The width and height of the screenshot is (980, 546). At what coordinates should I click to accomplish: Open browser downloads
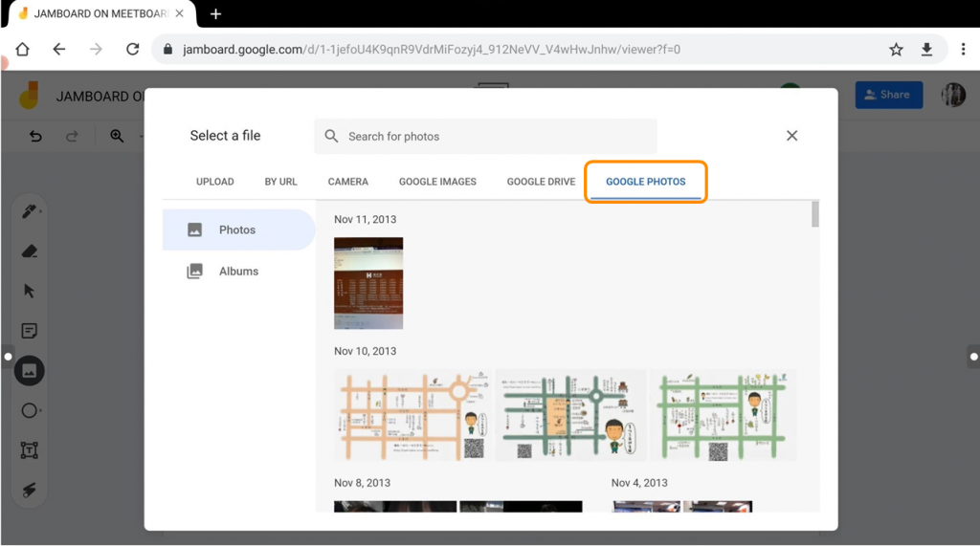926,50
